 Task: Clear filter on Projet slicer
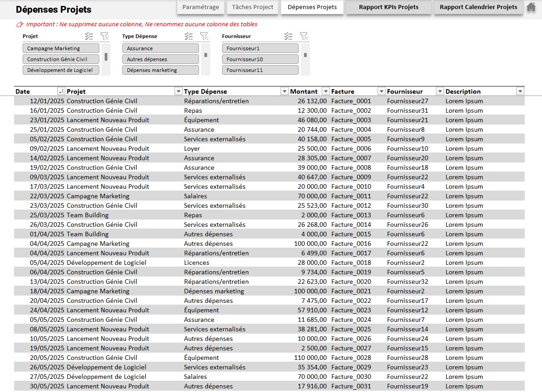[104, 36]
